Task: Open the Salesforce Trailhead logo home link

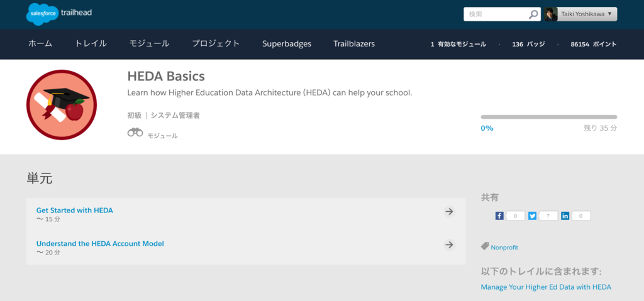Action: pyautogui.click(x=59, y=14)
